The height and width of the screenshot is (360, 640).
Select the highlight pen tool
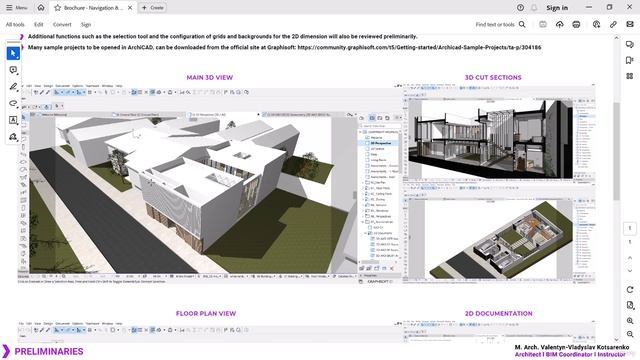tap(13, 87)
